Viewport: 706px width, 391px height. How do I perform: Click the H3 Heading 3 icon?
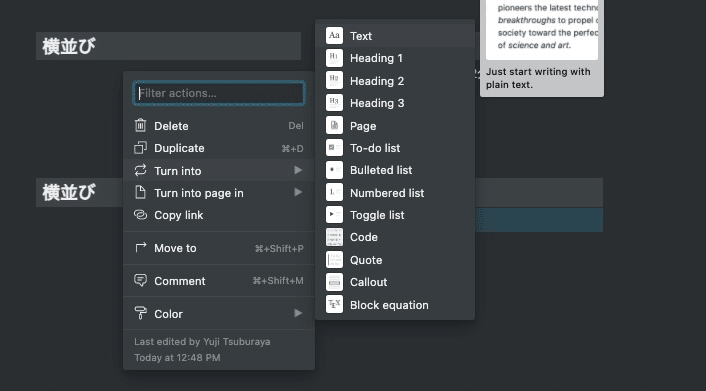point(334,103)
